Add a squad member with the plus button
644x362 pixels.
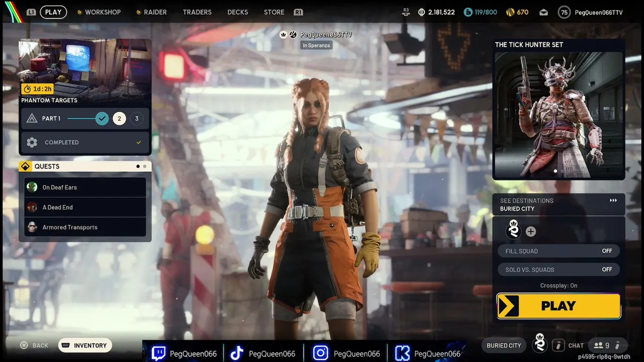(531, 231)
